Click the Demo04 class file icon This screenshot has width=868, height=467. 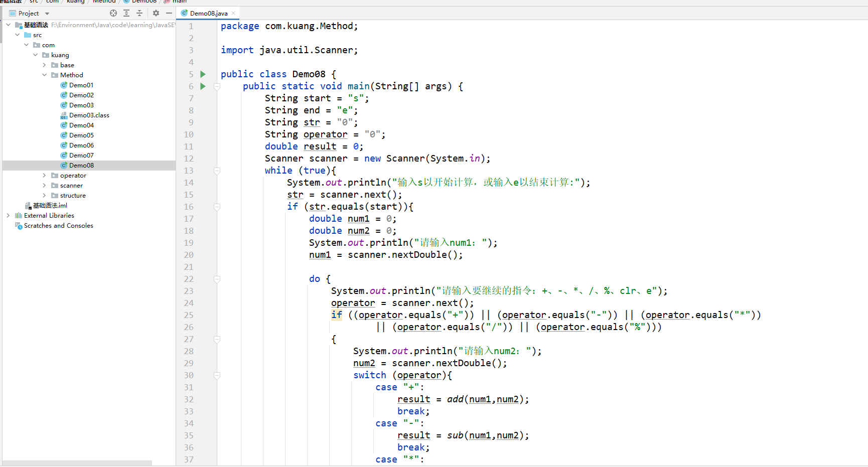pos(64,125)
